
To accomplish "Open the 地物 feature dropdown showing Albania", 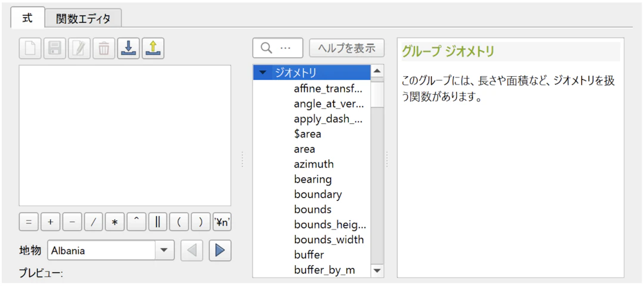I will (x=164, y=251).
